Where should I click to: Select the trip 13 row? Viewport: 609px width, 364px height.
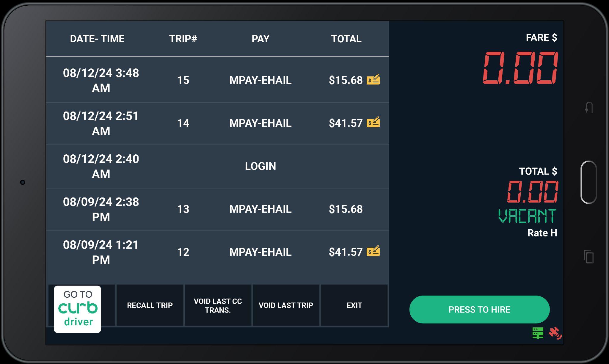217,209
